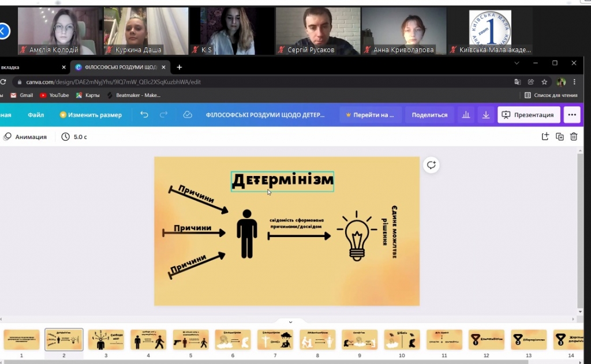Open the YouTube bookmark
The height and width of the screenshot is (364, 591).
pos(54,95)
